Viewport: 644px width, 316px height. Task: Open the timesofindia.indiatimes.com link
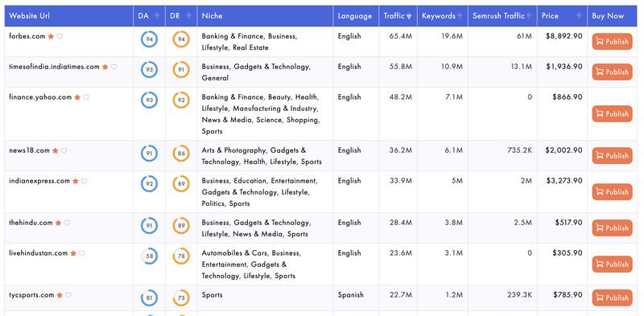[54, 67]
